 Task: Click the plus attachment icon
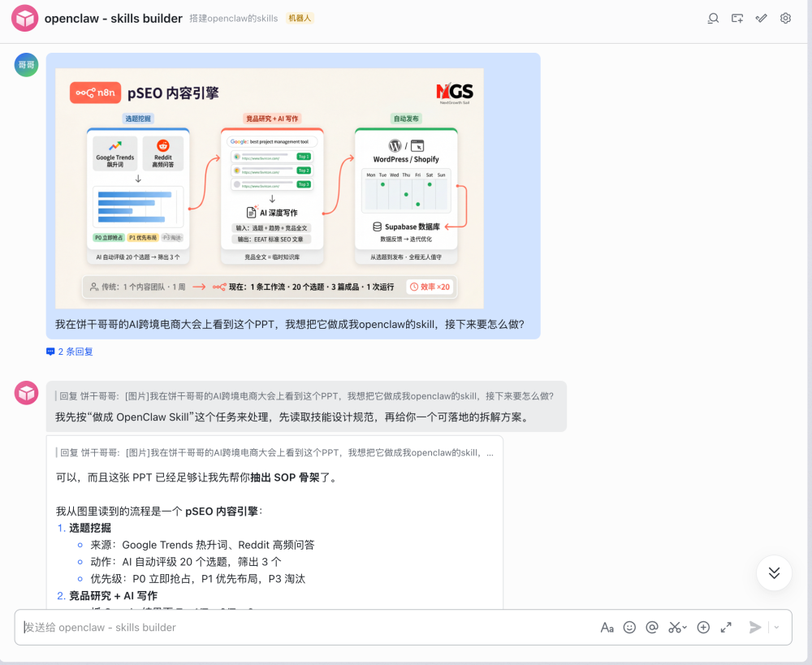coord(703,627)
